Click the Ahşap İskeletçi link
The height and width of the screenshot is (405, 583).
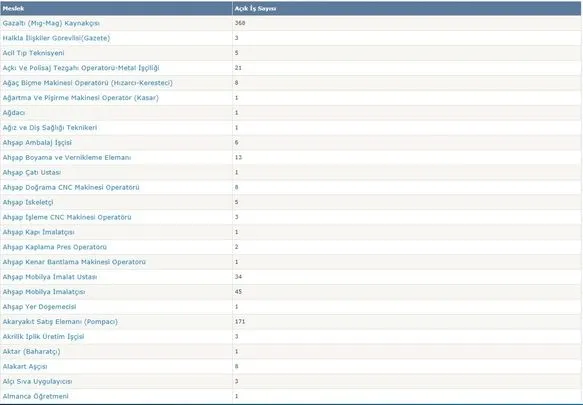pyautogui.click(x=28, y=202)
